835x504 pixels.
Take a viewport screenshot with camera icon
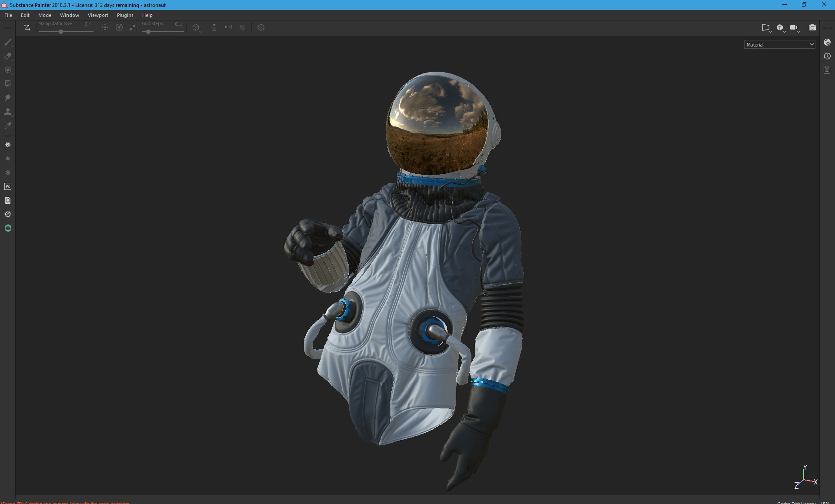point(812,27)
